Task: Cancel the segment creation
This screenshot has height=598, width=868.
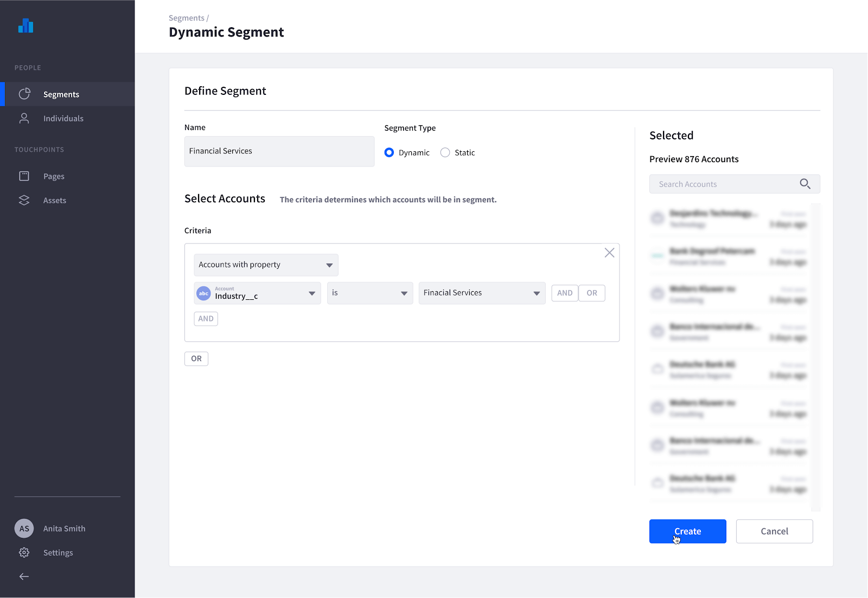Action: tap(774, 531)
